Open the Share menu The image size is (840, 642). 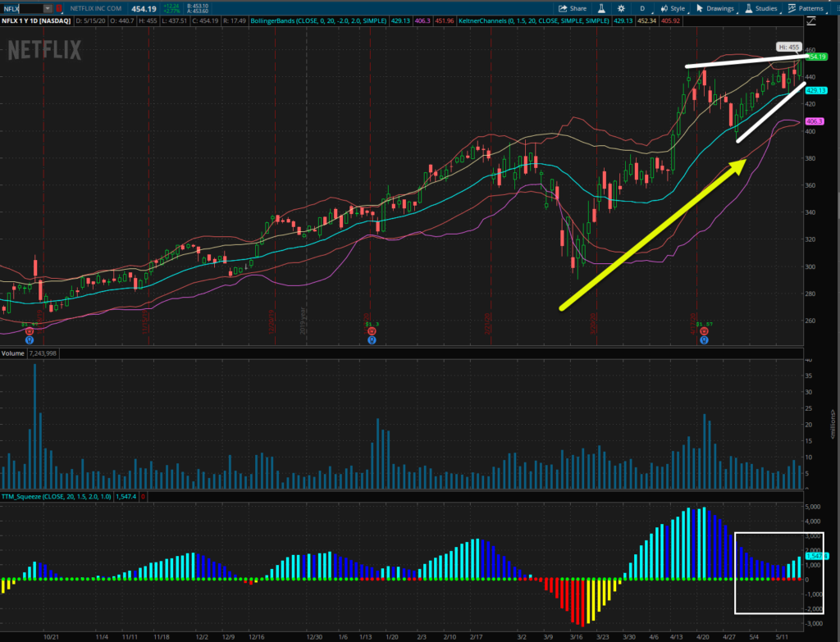point(573,8)
